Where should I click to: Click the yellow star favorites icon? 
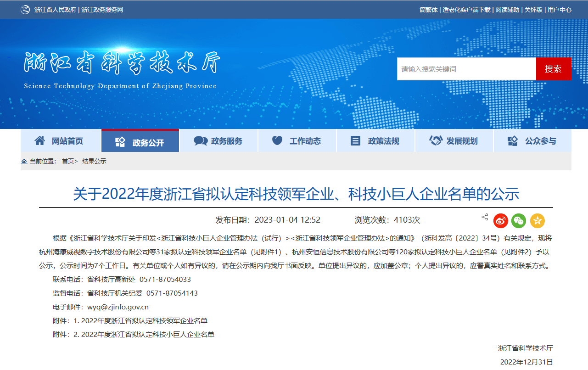(x=538, y=221)
